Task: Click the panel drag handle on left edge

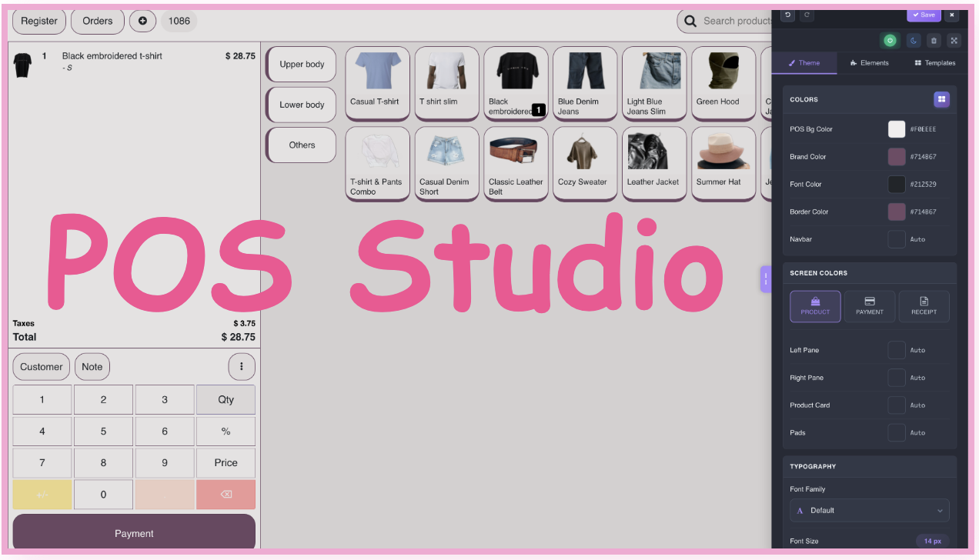Action: coord(765,279)
